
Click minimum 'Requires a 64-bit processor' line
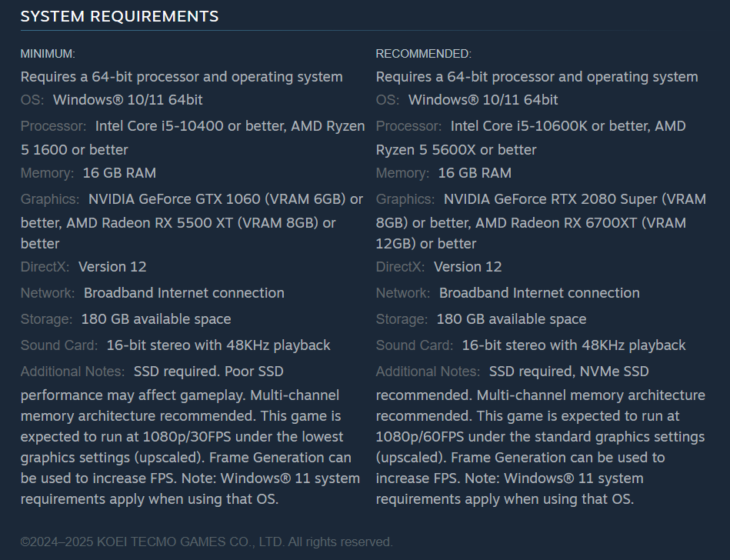pos(182,76)
